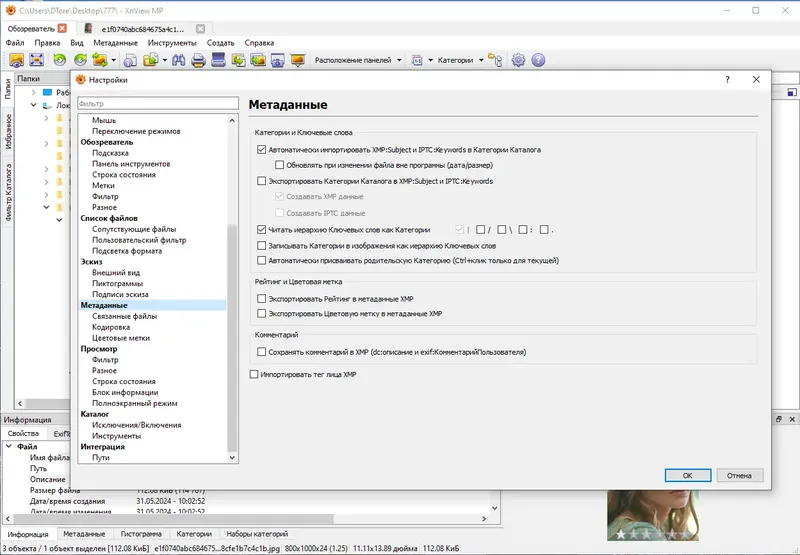The width and height of the screenshot is (800, 555).
Task: Close the e1f0740abc image tab with its X
Action: [x=201, y=29]
